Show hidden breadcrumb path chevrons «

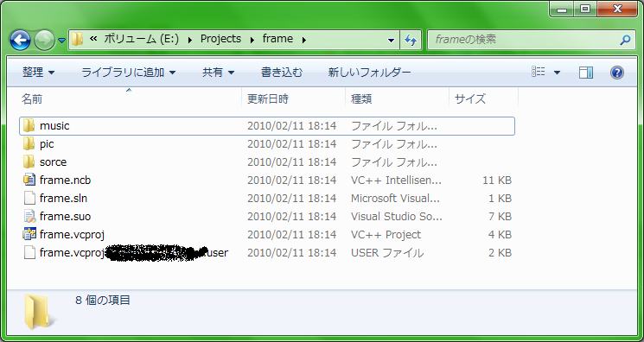coord(93,39)
